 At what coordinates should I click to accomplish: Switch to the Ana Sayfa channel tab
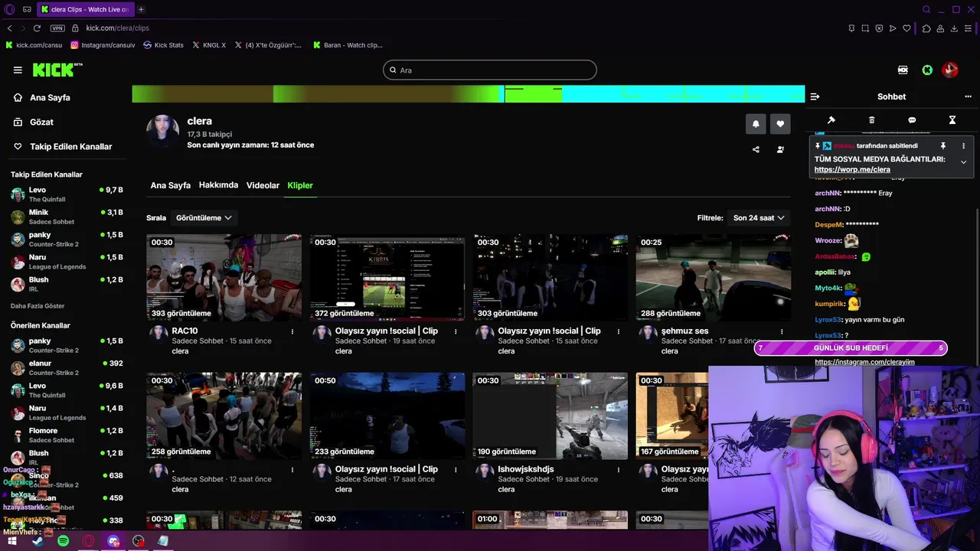(x=171, y=185)
